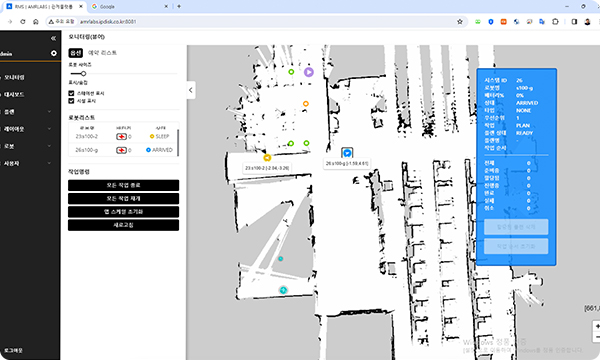Select the purple play station marker on map
The height and width of the screenshot is (360, 600).
pyautogui.click(x=309, y=72)
